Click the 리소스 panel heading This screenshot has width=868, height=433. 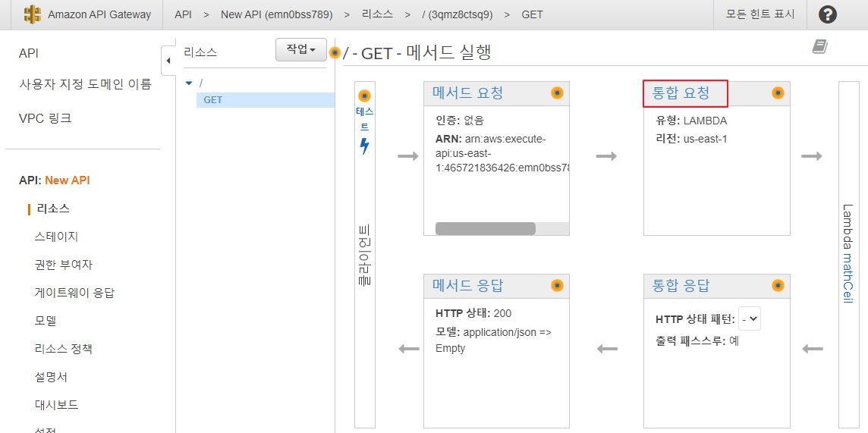pyautogui.click(x=200, y=52)
